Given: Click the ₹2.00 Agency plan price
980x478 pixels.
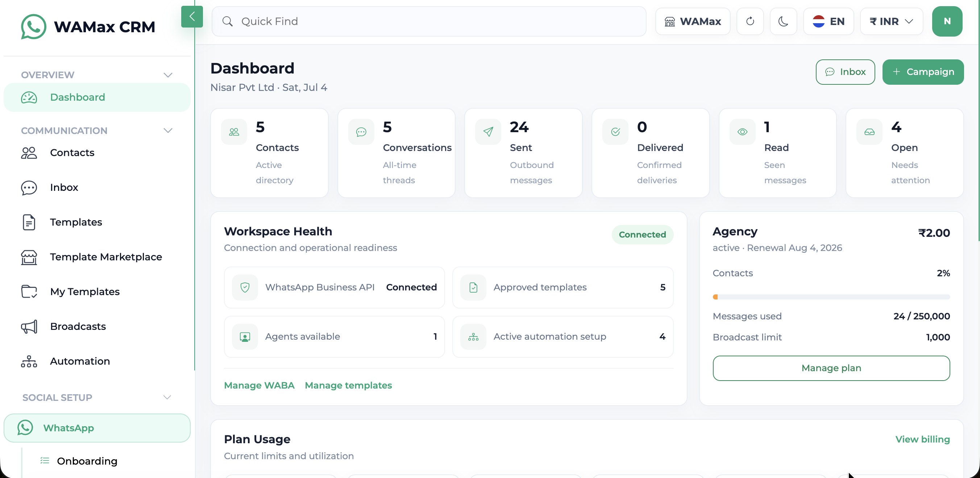Looking at the screenshot, I should 934,232.
